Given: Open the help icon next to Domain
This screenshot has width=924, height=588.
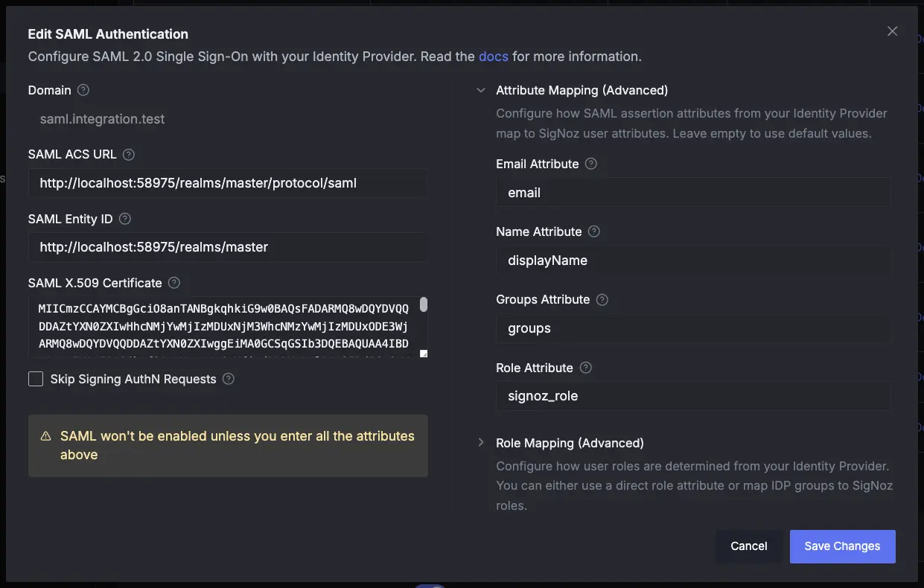Looking at the screenshot, I should click(83, 90).
